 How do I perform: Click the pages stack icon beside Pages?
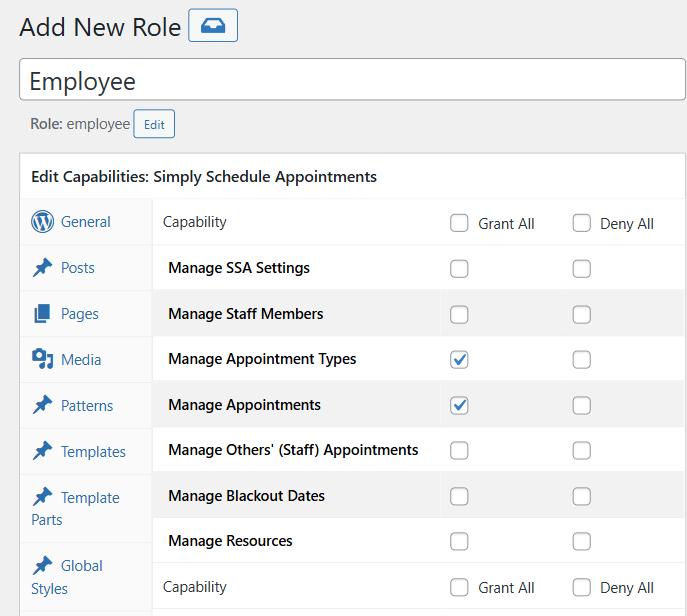[x=42, y=314]
